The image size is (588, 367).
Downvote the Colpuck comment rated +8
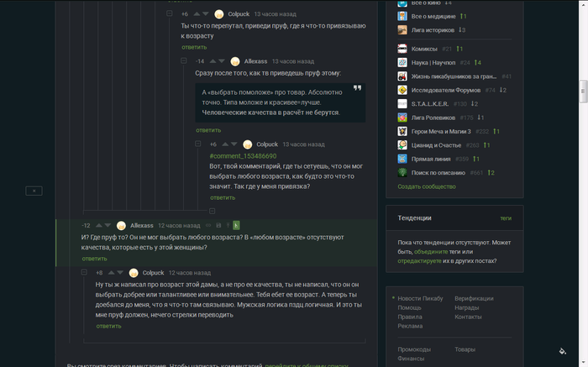click(x=121, y=273)
